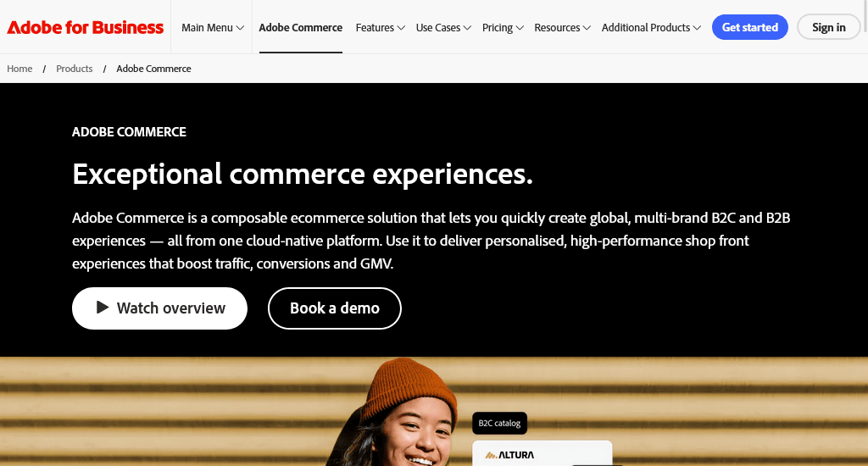Click the Book a demo button
This screenshot has height=466, width=868.
[x=334, y=308]
